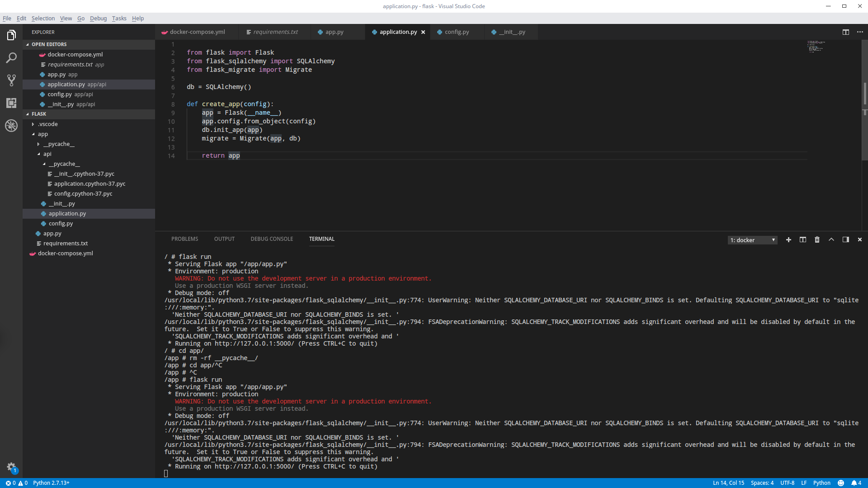Close the terminal panel
This screenshot has height=488, width=868.
(x=860, y=240)
